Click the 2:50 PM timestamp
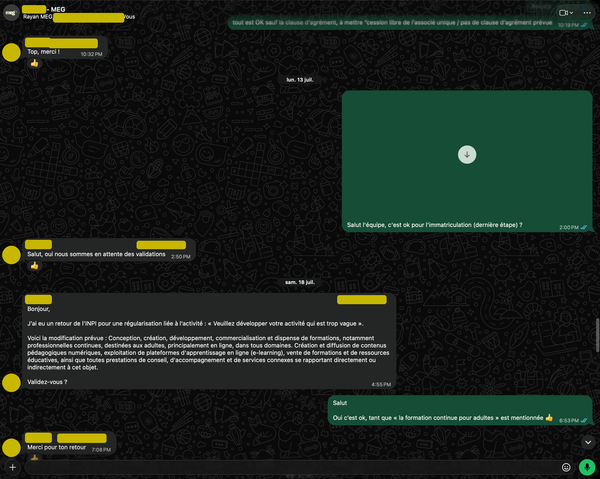 click(181, 257)
